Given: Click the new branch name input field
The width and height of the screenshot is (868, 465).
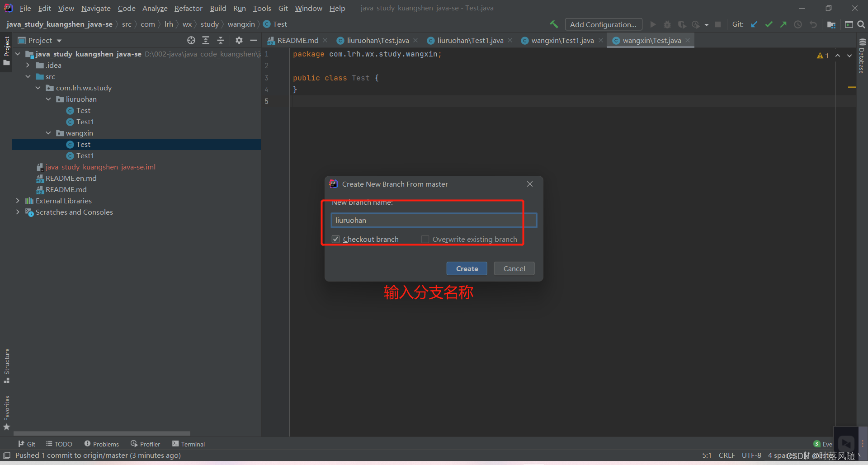Looking at the screenshot, I should click(x=434, y=220).
